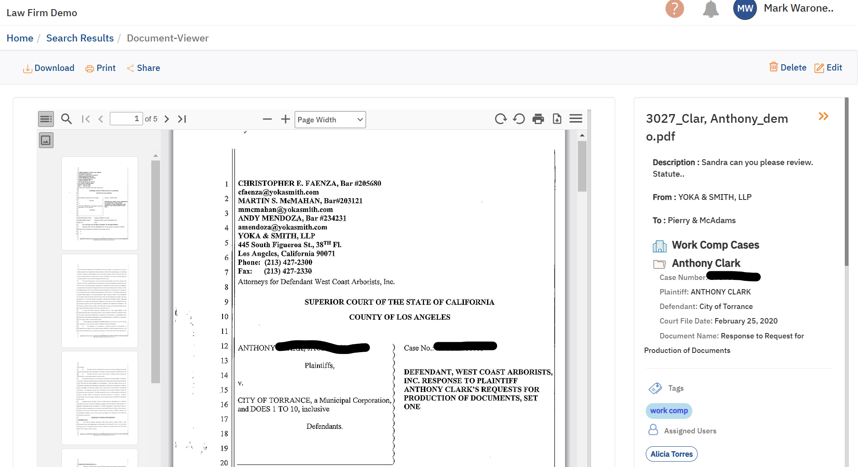Toggle thumbnail image view mode
Viewport: 868px width, 467px height.
(46, 140)
